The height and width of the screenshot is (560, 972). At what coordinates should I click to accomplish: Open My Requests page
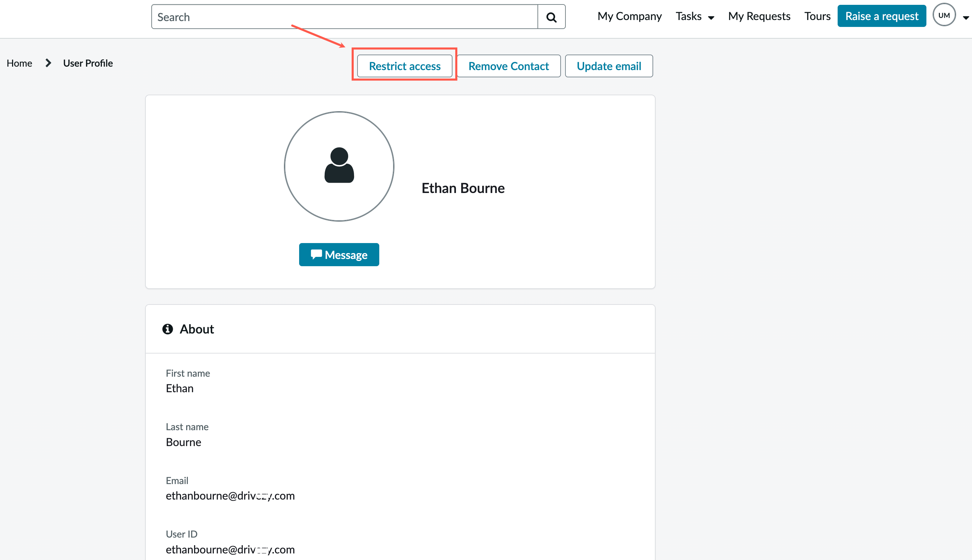[x=759, y=16]
